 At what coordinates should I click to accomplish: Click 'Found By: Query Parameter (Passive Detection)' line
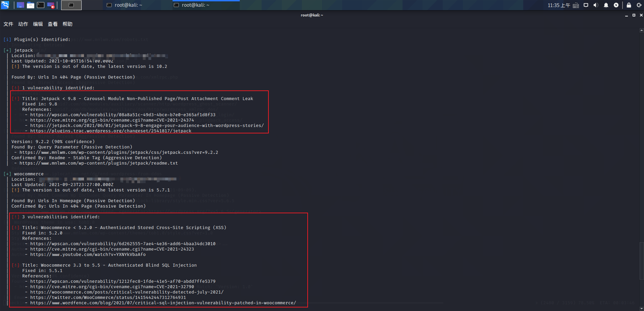point(72,147)
